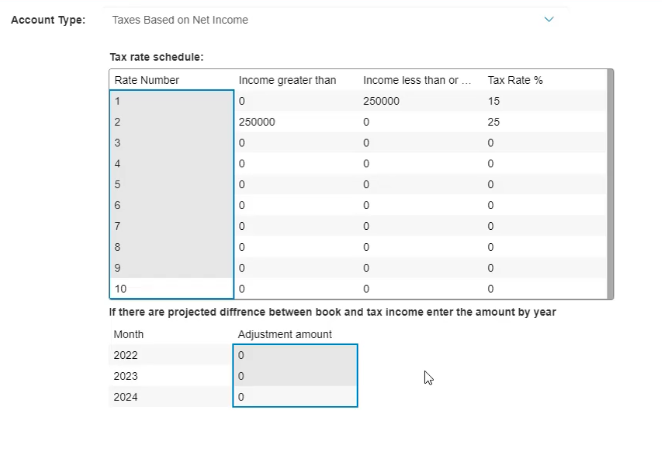Select the Rate Number 9 row cell
This screenshot has width=662, height=463.
click(x=171, y=268)
